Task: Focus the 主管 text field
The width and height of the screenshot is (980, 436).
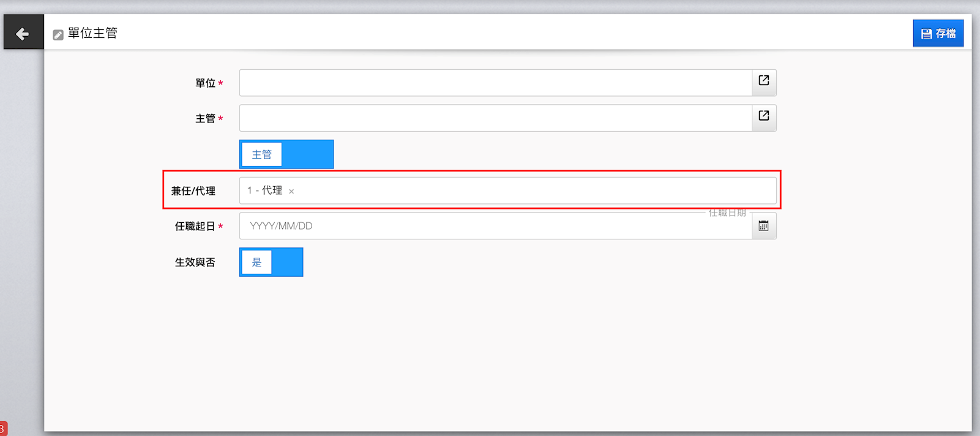Action: click(495, 118)
